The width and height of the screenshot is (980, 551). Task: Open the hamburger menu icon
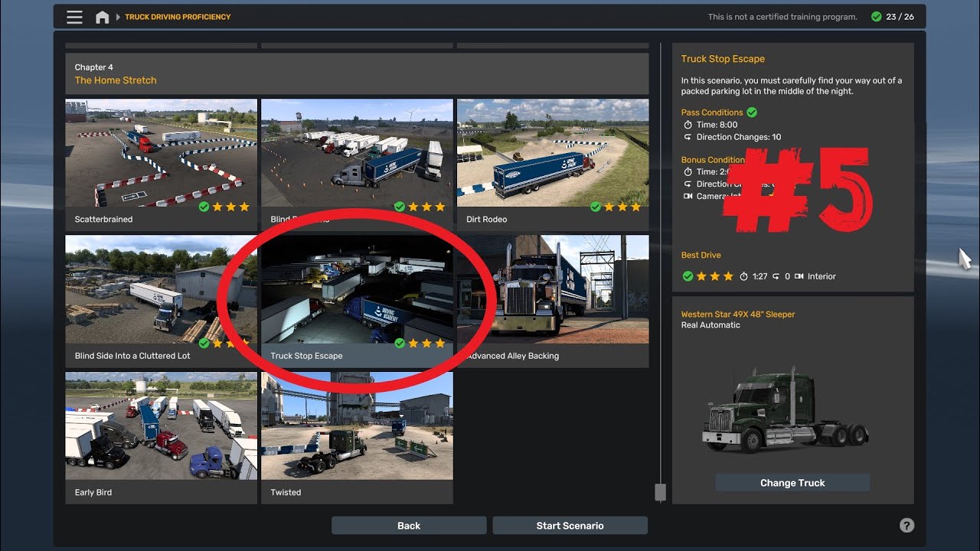[x=74, y=17]
